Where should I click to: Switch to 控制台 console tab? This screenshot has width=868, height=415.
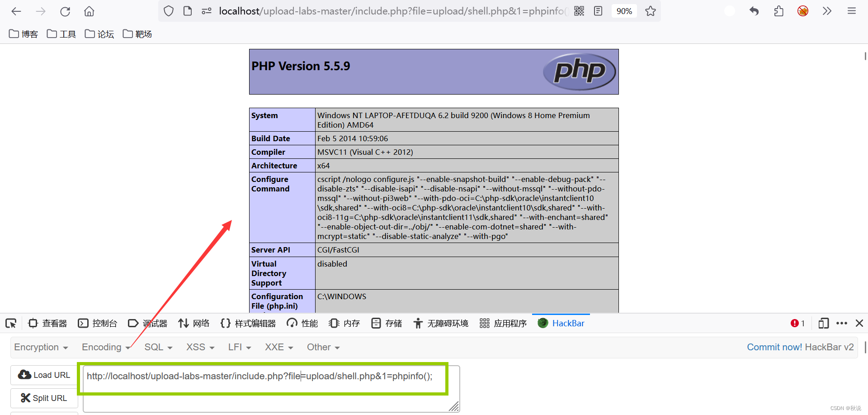[98, 323]
